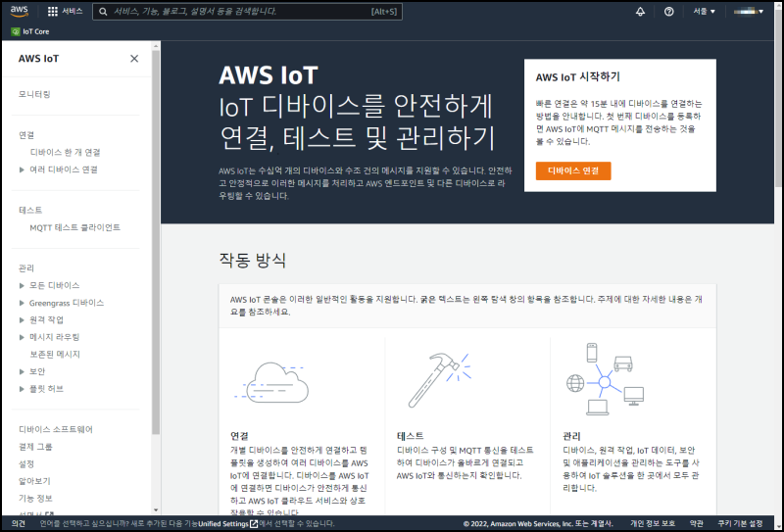Open the account name dropdown
Viewport: 784px width, 532px height.
point(748,12)
